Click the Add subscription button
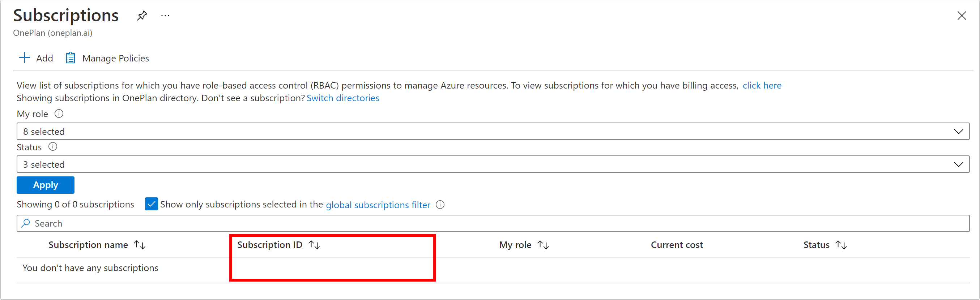Image resolution: width=980 pixels, height=300 pixels. [36, 58]
